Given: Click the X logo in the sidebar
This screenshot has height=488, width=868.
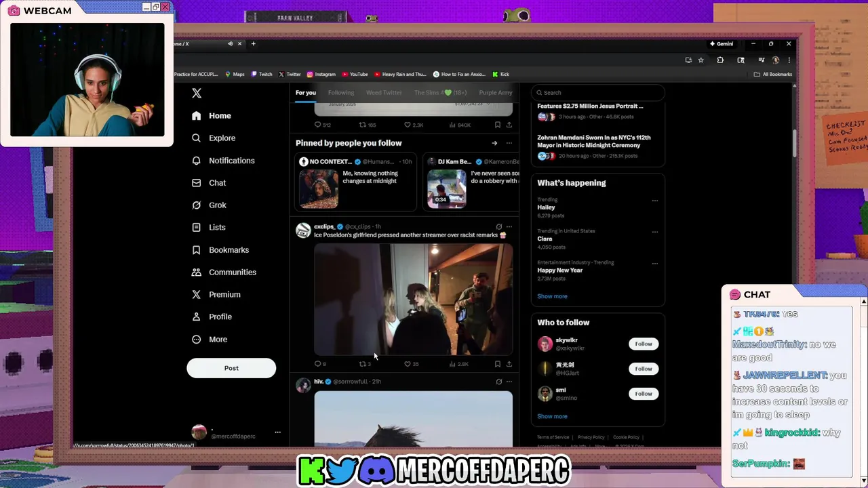Looking at the screenshot, I should [x=197, y=94].
